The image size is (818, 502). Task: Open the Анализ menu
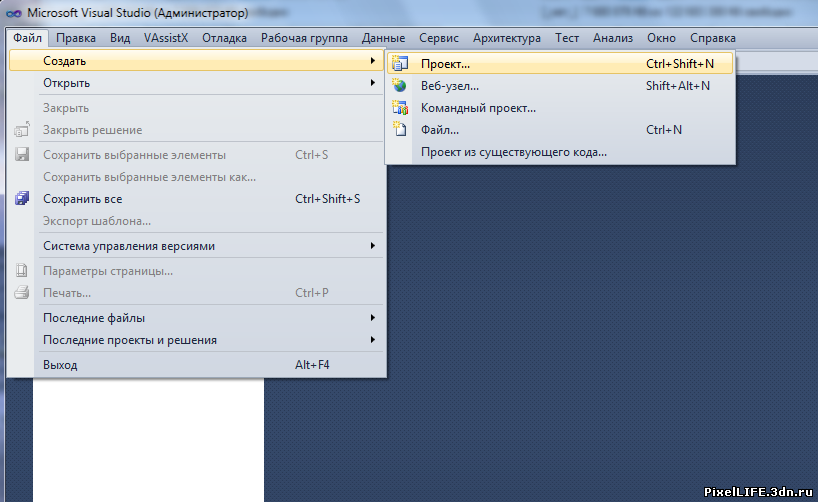tap(612, 38)
